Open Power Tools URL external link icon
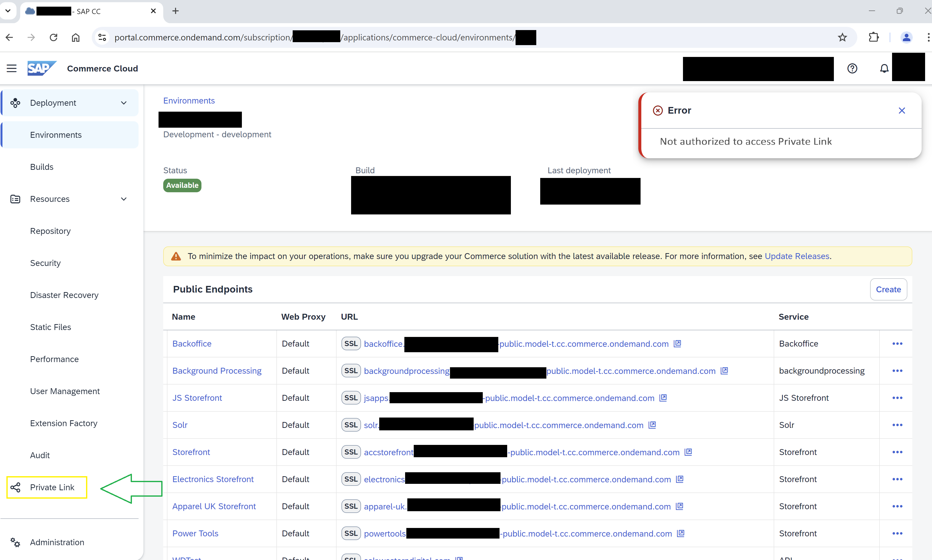Image resolution: width=932 pixels, height=560 pixels. (681, 534)
